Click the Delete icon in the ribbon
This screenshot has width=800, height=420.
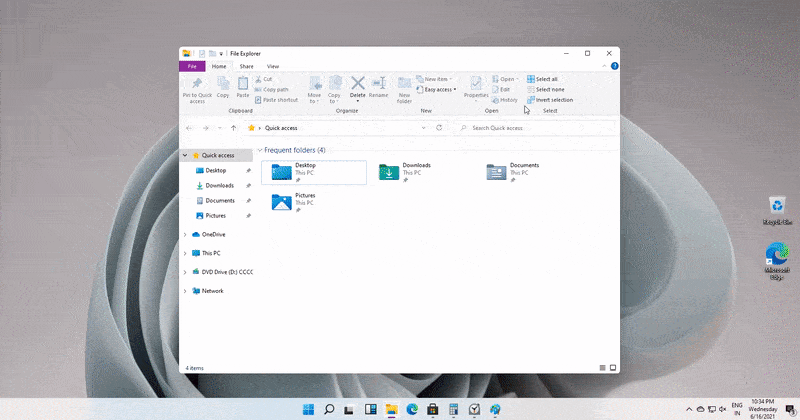(357, 85)
